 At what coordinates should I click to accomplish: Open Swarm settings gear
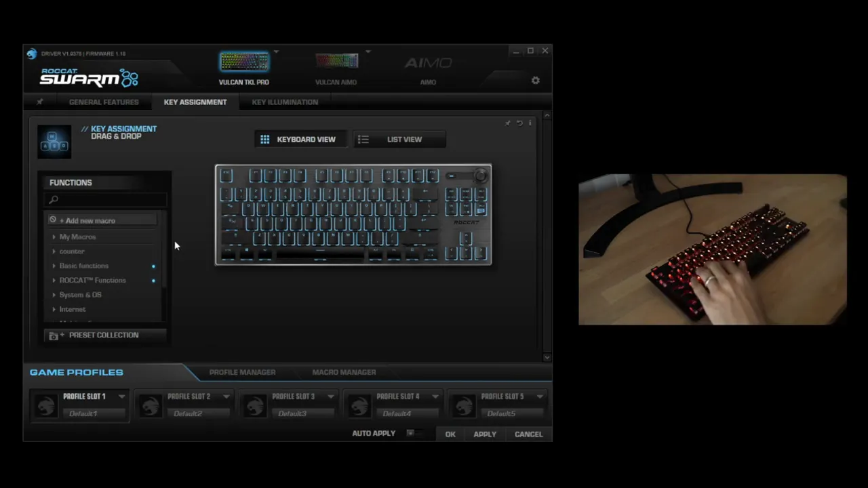(x=536, y=80)
